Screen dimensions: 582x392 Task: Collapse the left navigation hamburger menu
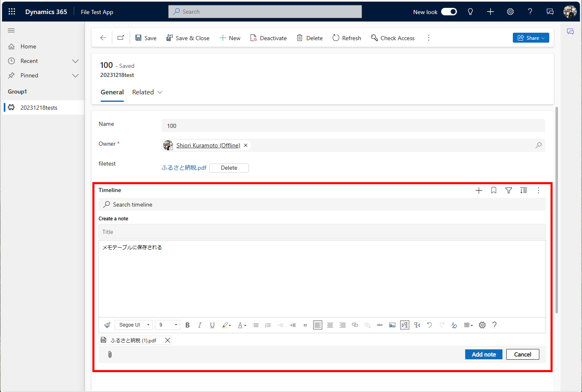pos(11,30)
